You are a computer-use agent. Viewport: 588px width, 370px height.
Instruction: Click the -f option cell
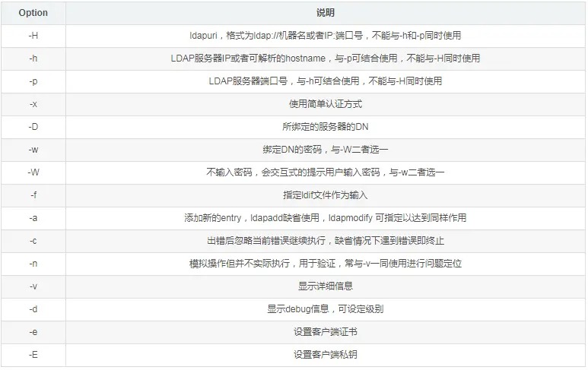(33, 195)
